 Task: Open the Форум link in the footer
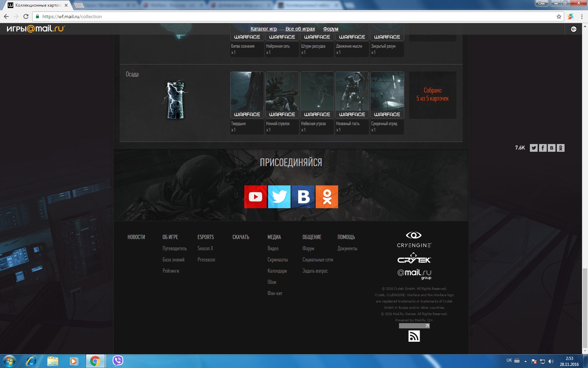coord(308,248)
